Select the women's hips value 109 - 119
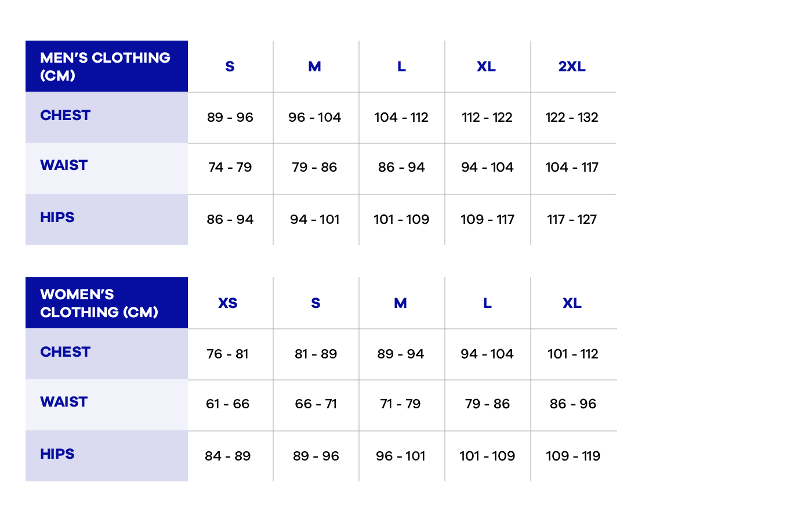This screenshot has width=812, height=522. tap(573, 456)
